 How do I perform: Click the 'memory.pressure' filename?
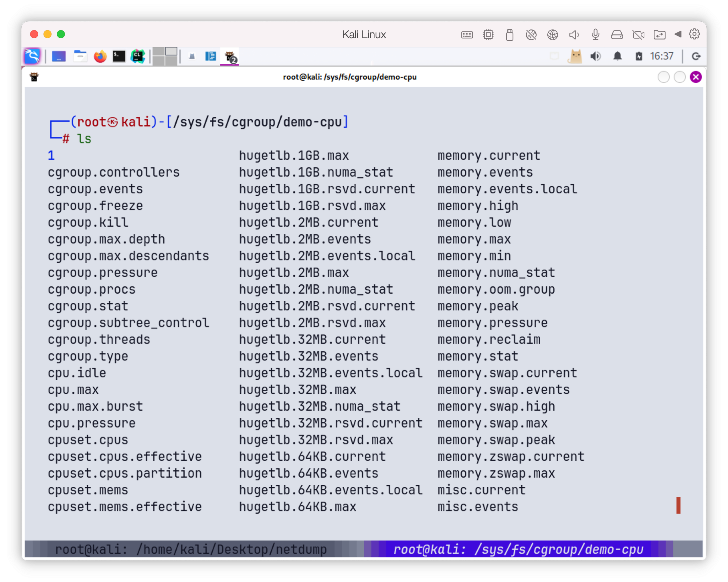coord(492,323)
